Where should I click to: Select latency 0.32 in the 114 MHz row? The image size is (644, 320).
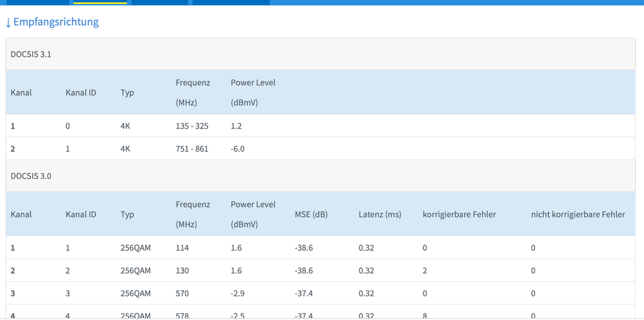coord(366,248)
